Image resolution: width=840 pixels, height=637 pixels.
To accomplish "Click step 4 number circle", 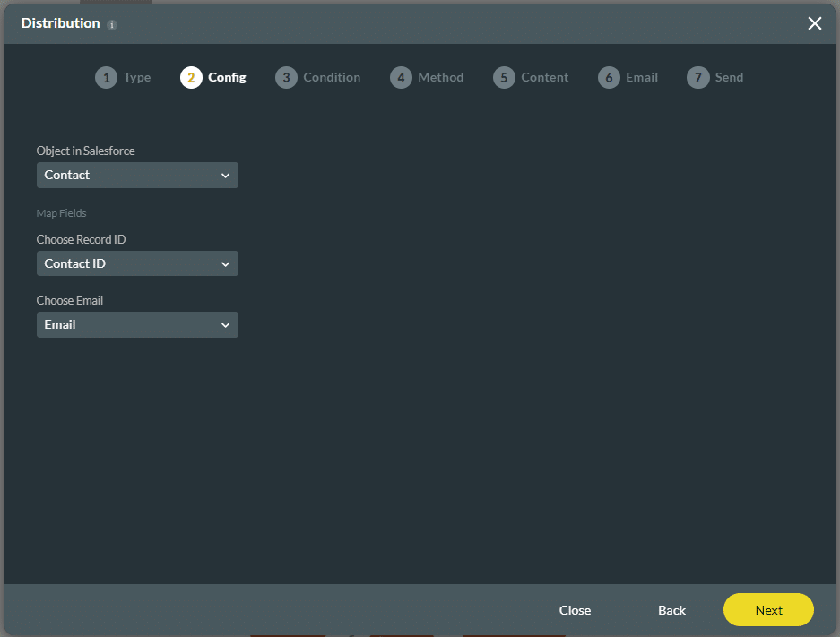I will pyautogui.click(x=401, y=78).
